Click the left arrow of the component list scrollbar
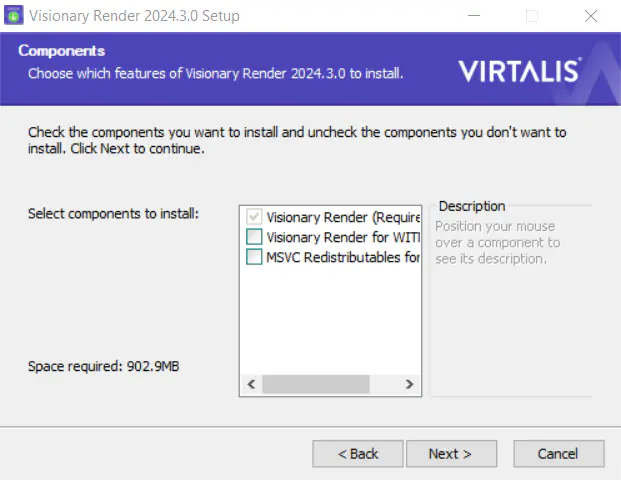621x480 pixels. point(251,384)
